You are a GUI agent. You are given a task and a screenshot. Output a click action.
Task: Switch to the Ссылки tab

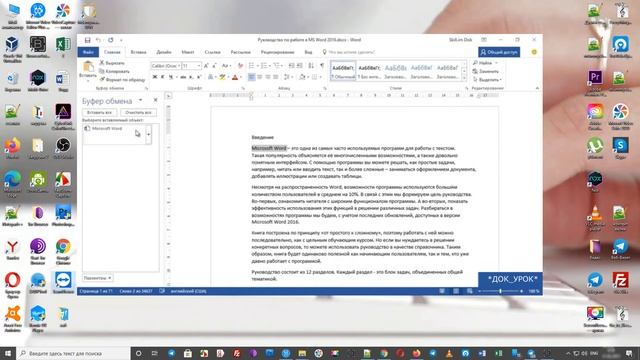(212, 52)
